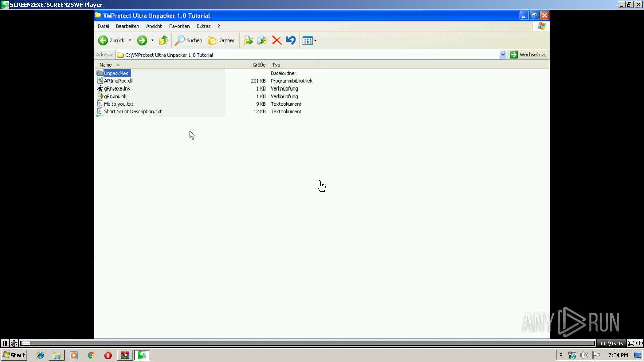644x362 pixels.
Task: Click the 7:54 PM clock
Action: [618, 355]
